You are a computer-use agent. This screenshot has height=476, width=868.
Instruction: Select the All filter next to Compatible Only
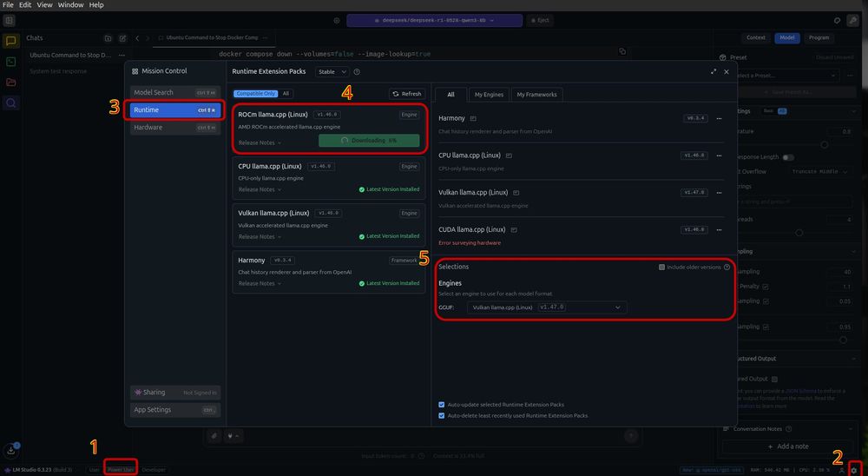pyautogui.click(x=286, y=94)
